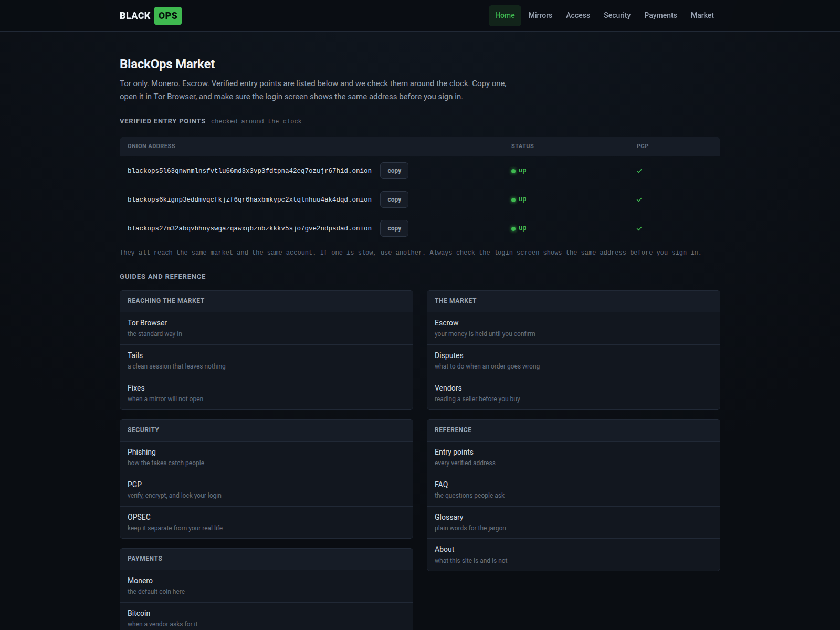840x630 pixels.
Task: Open the Payments nav item
Action: click(x=660, y=16)
